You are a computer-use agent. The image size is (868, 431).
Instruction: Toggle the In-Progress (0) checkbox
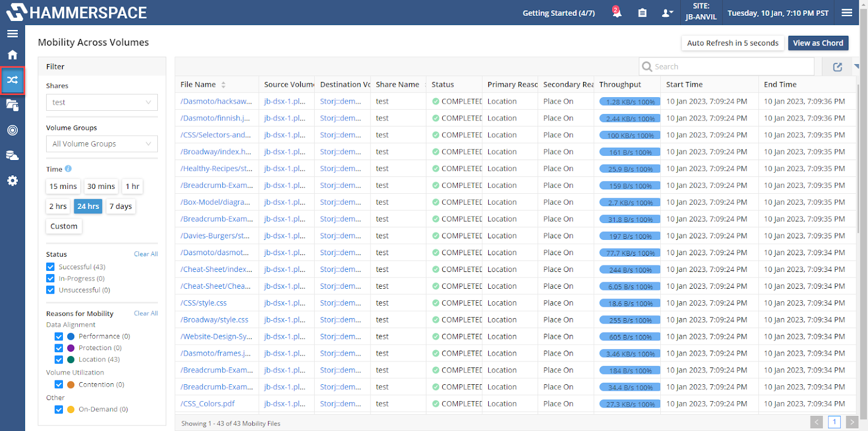[50, 278]
